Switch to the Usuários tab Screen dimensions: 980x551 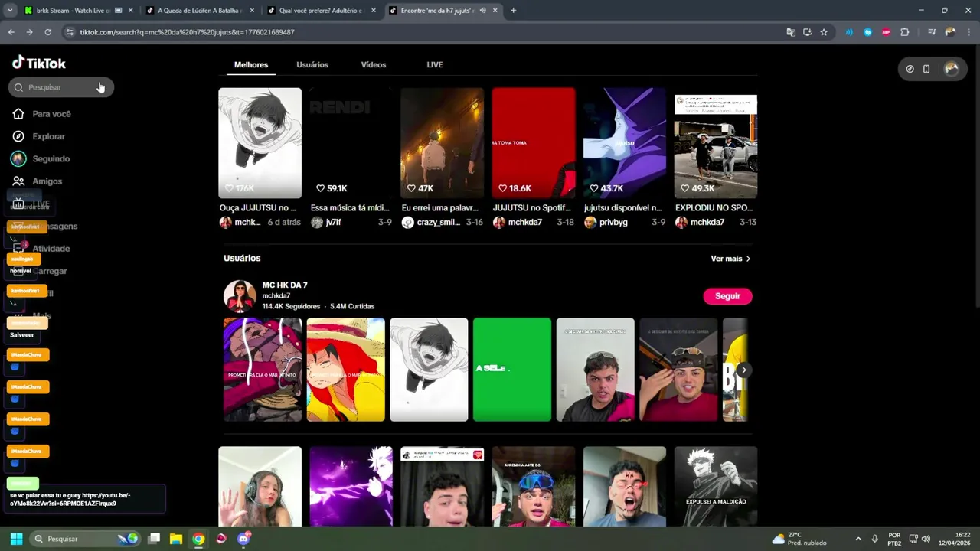312,65
